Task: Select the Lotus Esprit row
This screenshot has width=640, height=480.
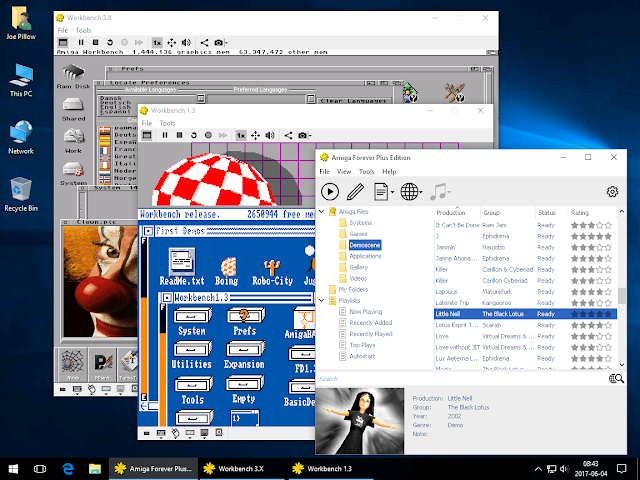Action: click(525, 325)
